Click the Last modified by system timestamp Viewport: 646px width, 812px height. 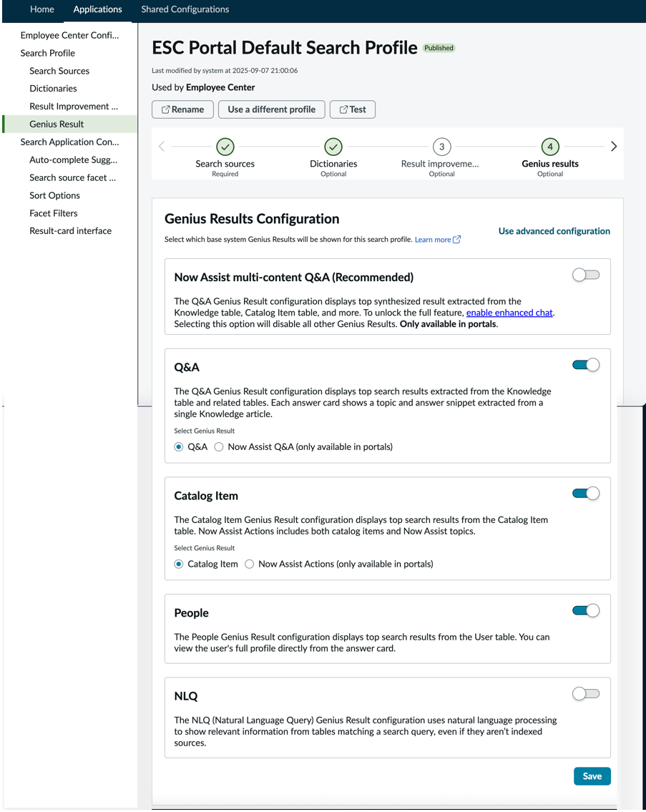coord(225,70)
